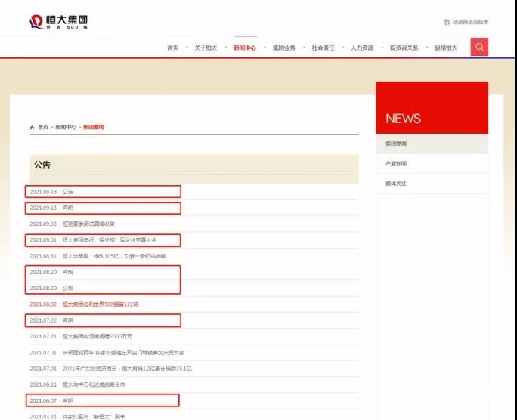Open the 2021.09.01 保交楼 news entry
This screenshot has height=420, width=517.
click(93, 240)
